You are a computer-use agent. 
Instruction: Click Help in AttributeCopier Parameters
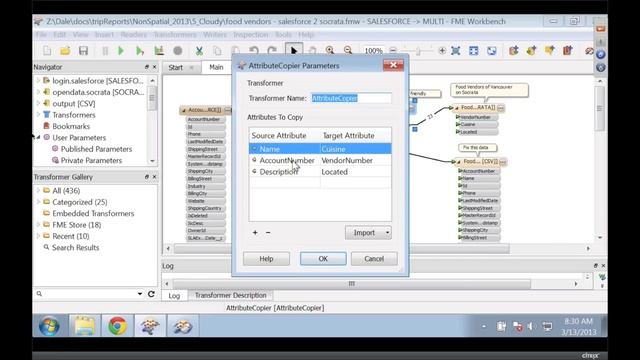click(266, 259)
